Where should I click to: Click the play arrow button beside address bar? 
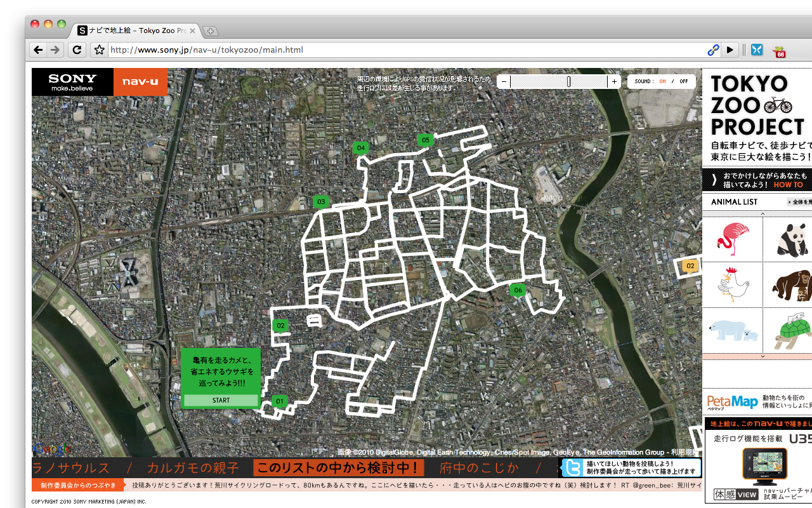click(x=730, y=50)
